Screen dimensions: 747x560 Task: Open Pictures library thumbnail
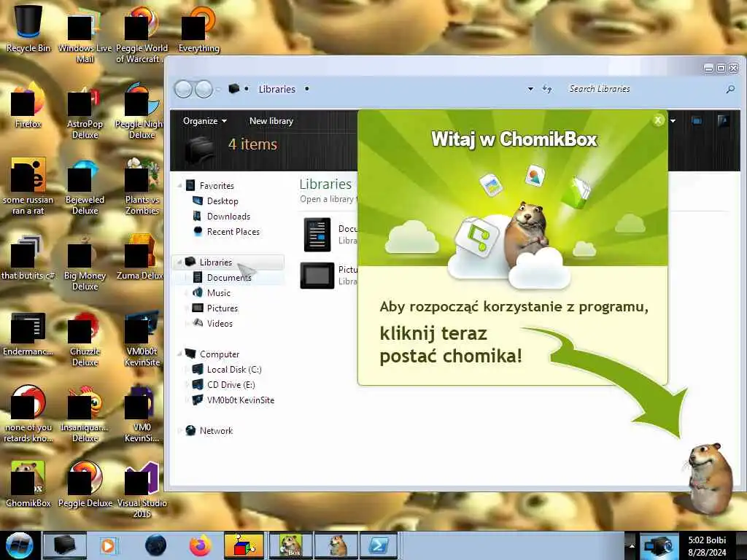[x=317, y=275]
